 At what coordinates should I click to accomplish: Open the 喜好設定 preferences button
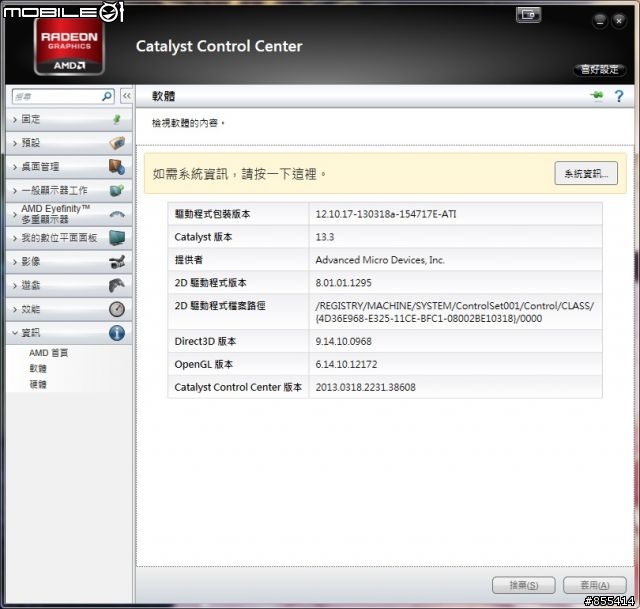(600, 69)
